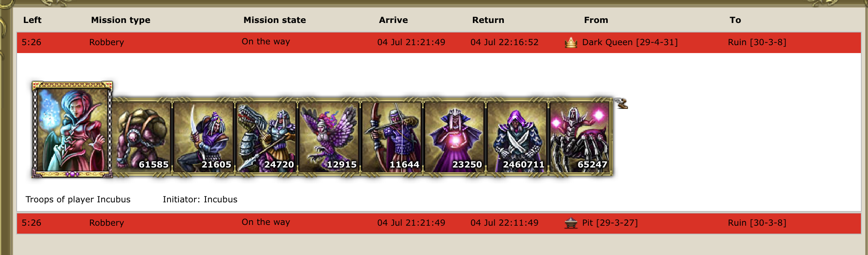Viewport: 868px width, 255px height.
Task: Open Dark Queen [29-4-31] location link
Action: coord(630,42)
